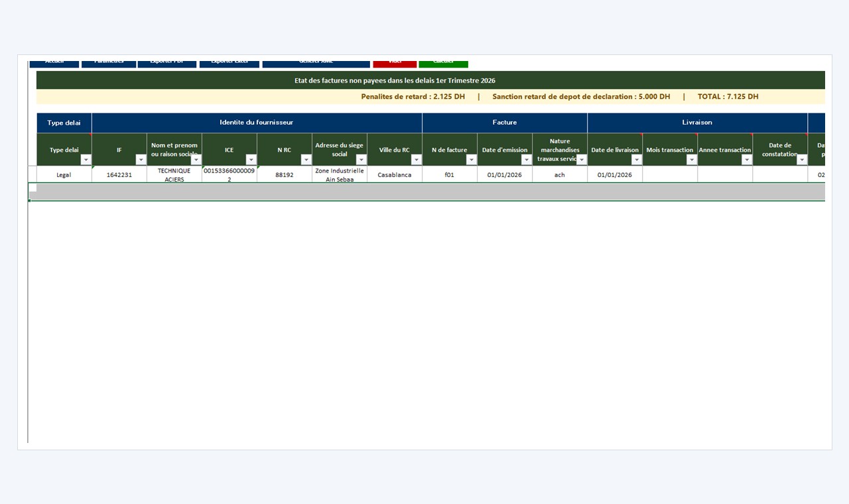This screenshot has height=504, width=849.
Task: Select the Date de livraison value 01/01/2026
Action: (x=615, y=175)
